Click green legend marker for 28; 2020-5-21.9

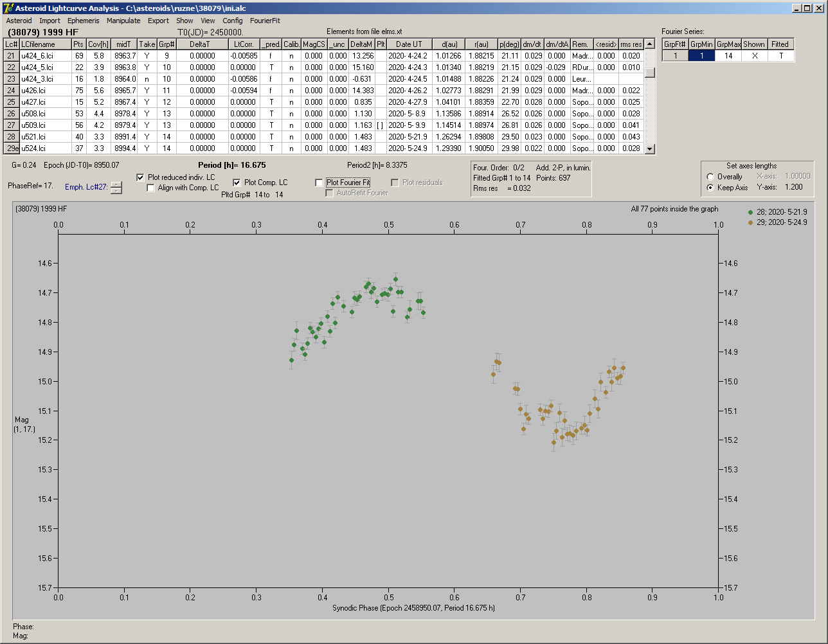pos(751,211)
